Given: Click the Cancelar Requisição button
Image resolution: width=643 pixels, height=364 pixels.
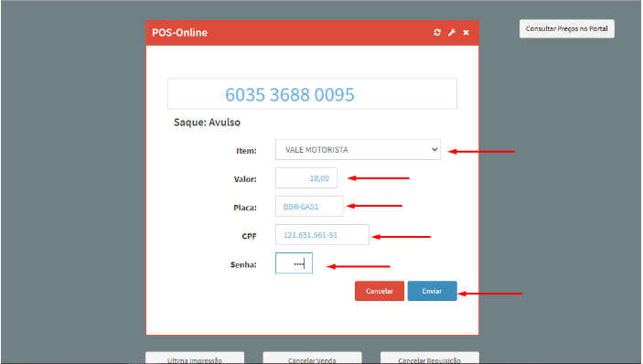Looking at the screenshot, I should (429, 358).
